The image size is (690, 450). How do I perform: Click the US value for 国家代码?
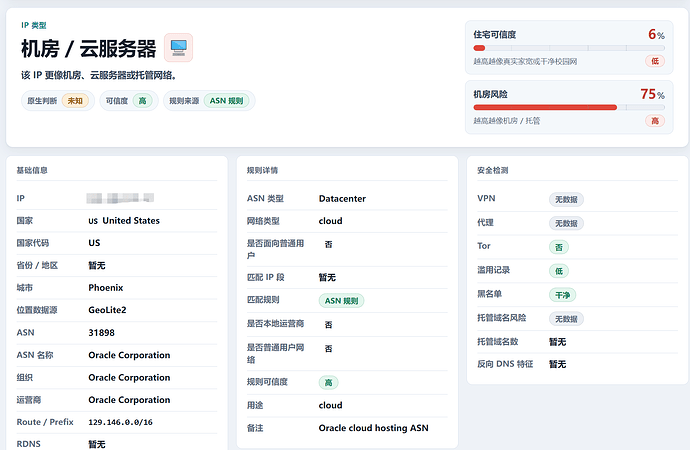click(x=94, y=243)
